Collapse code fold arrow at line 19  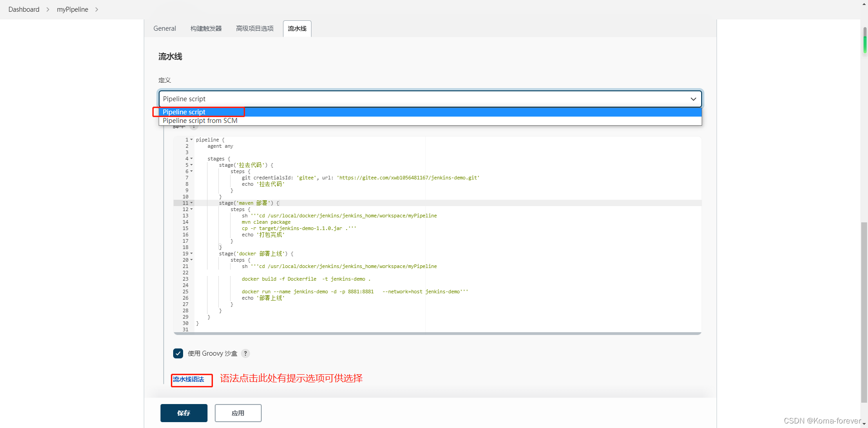[x=192, y=254]
